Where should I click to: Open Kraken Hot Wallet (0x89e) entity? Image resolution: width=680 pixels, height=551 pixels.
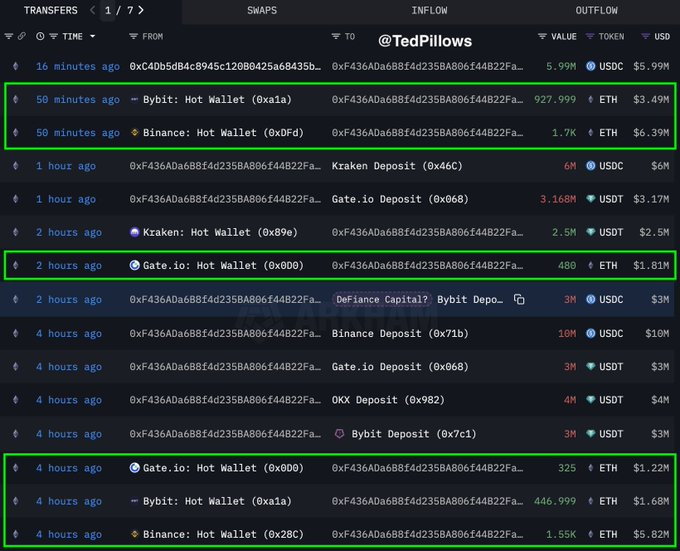(220, 232)
